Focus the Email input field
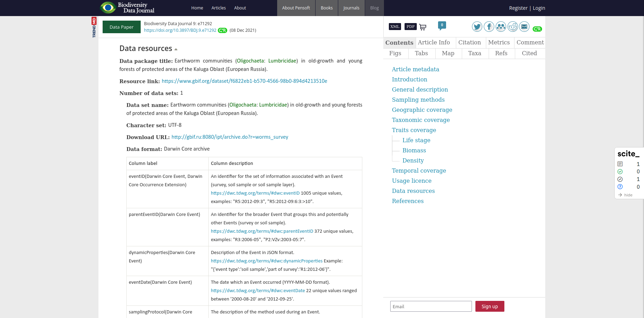This screenshot has height=318, width=644. 431,306
